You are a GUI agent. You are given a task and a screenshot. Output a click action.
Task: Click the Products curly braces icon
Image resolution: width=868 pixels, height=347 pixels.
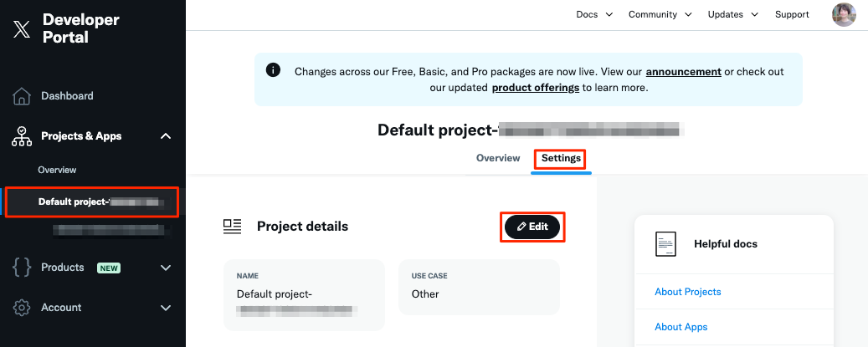coord(23,268)
